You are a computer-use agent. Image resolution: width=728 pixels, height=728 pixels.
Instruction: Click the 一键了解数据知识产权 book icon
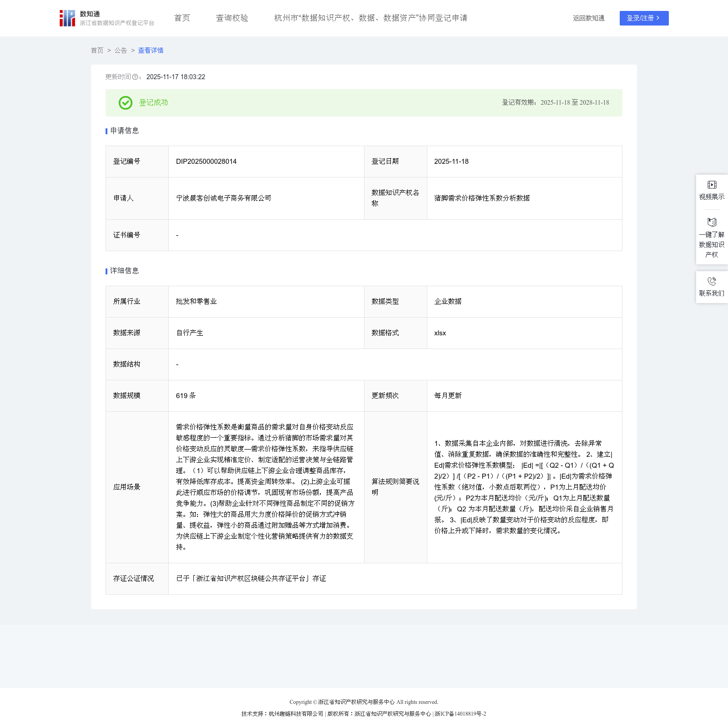click(x=712, y=222)
